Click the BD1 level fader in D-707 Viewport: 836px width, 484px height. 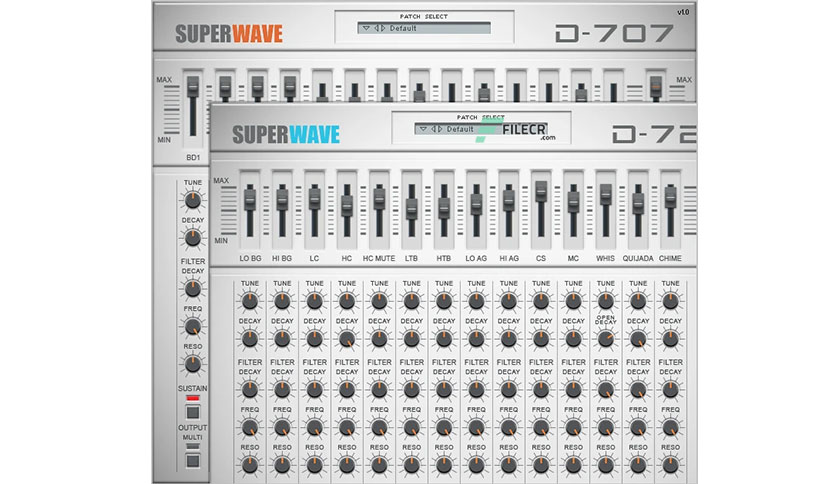(192, 87)
